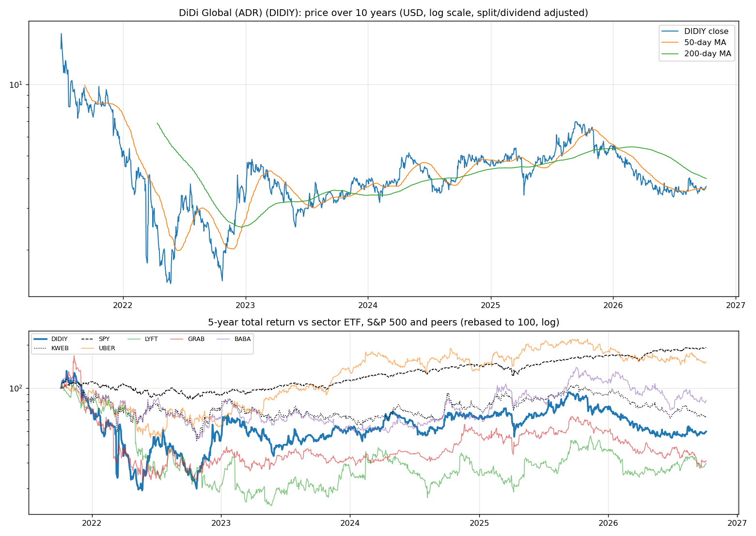Click 2023 tick on upper chart axis
The height and width of the screenshot is (536, 756).
coord(245,305)
